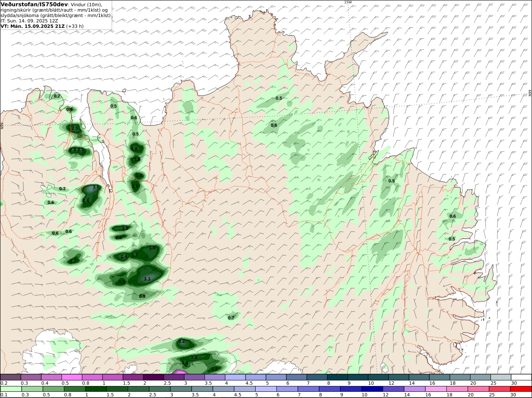The height and width of the screenshot is (398, 532).
Task: Click the palest green swatch starting at 0.1
Action: pos(11,389)
